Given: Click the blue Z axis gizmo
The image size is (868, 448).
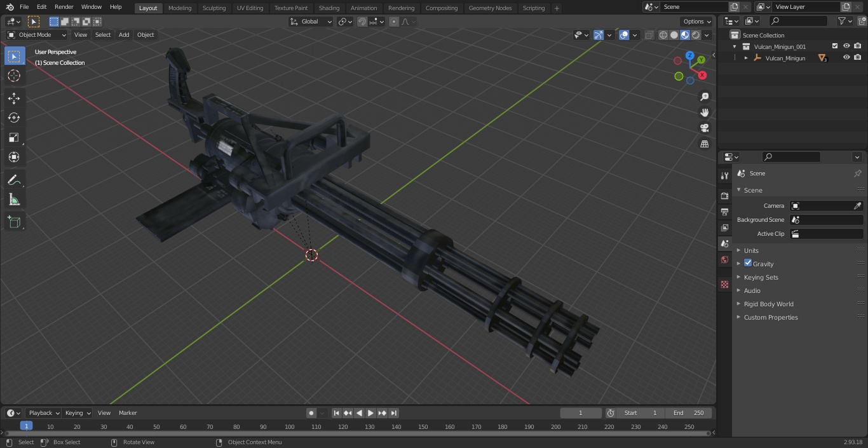Looking at the screenshot, I should pyautogui.click(x=690, y=56).
